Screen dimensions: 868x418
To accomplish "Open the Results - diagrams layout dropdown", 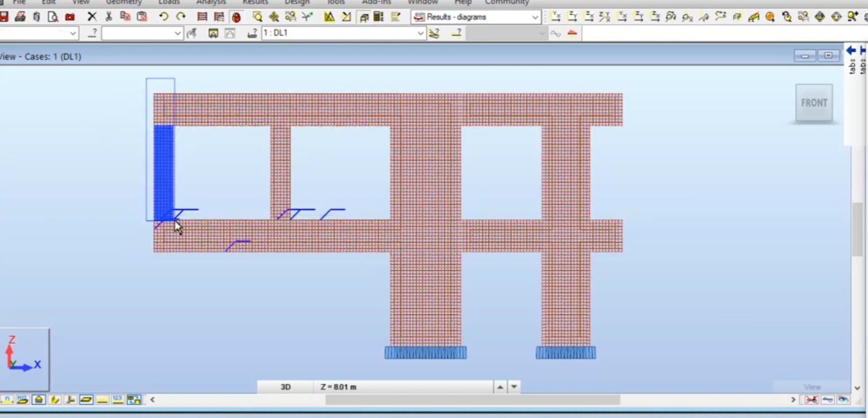I will (477, 17).
